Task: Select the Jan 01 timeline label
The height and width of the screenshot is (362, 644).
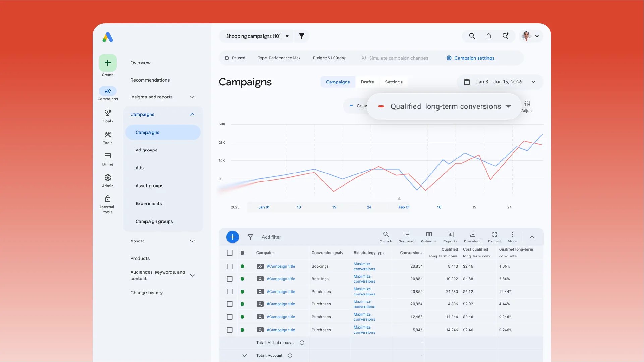Action: point(264,207)
